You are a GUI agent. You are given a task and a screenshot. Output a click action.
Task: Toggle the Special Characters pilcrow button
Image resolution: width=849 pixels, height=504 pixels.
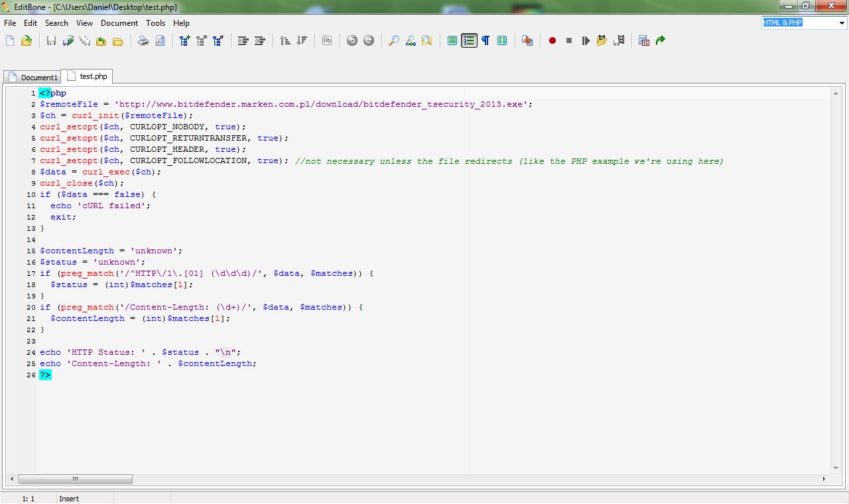[486, 40]
